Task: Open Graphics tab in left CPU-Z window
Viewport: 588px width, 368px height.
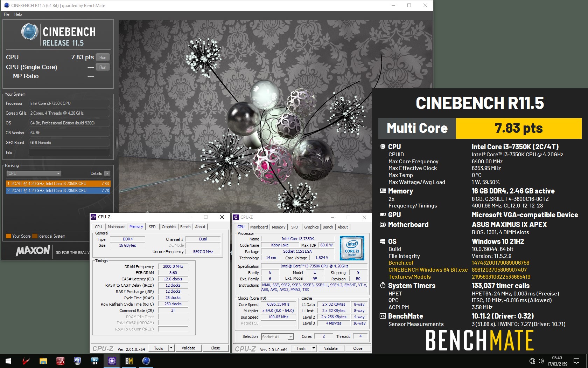Action: 169,227
